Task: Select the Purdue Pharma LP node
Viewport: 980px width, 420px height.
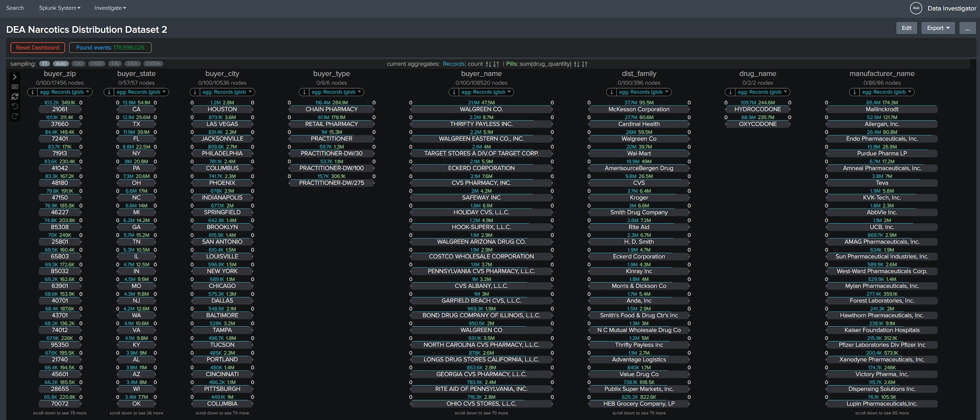Action: (x=882, y=154)
